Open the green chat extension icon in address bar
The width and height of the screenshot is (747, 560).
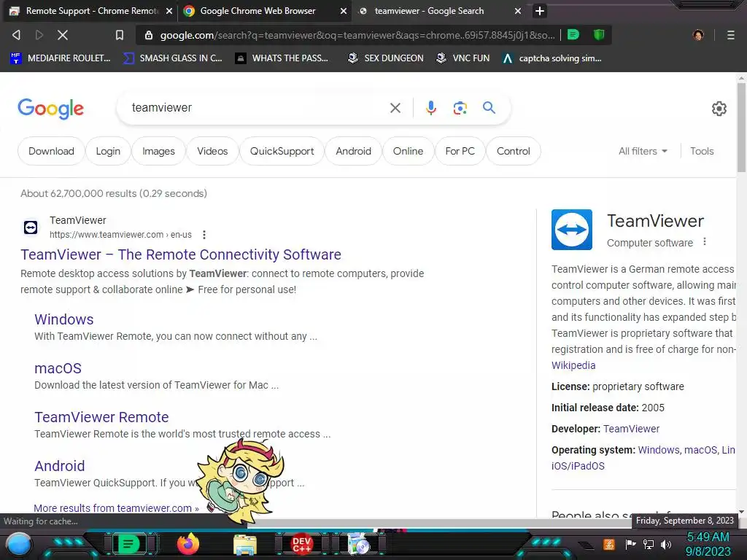(x=573, y=35)
